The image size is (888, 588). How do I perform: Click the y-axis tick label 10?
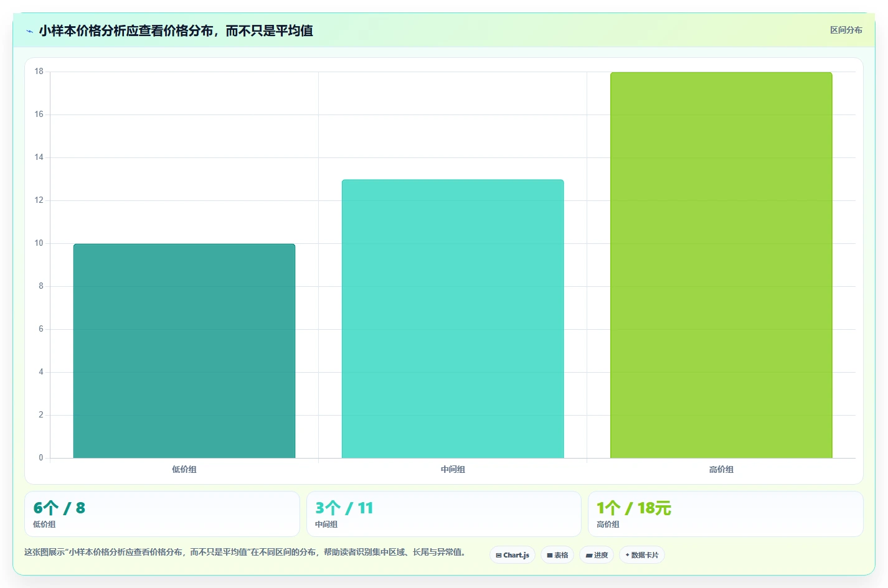pyautogui.click(x=39, y=243)
